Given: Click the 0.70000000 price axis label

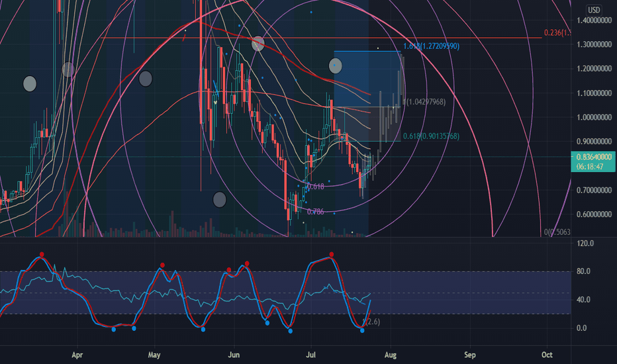Looking at the screenshot, I should coord(594,191).
